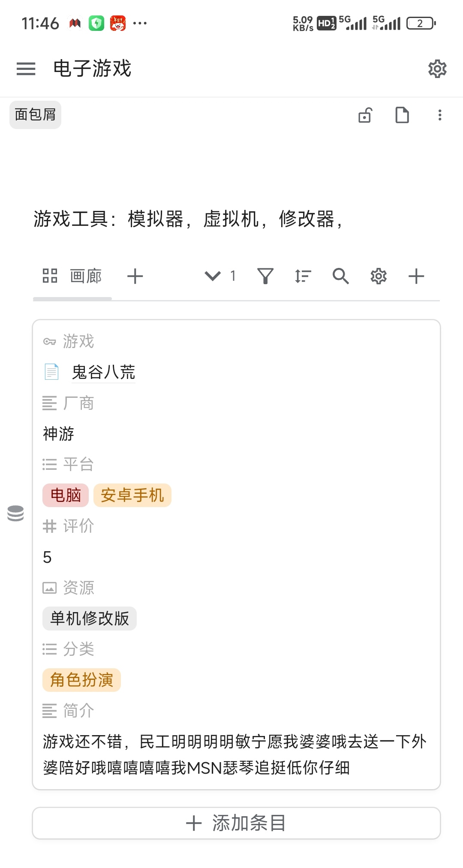
Task: Open database view settings gear
Action: tap(379, 276)
